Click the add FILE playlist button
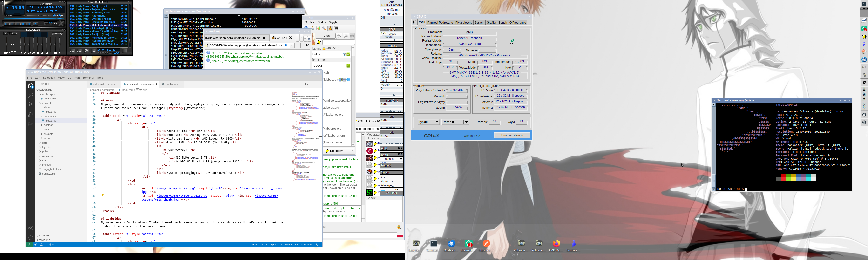The width and height of the screenshot is (868, 260). click(x=72, y=51)
